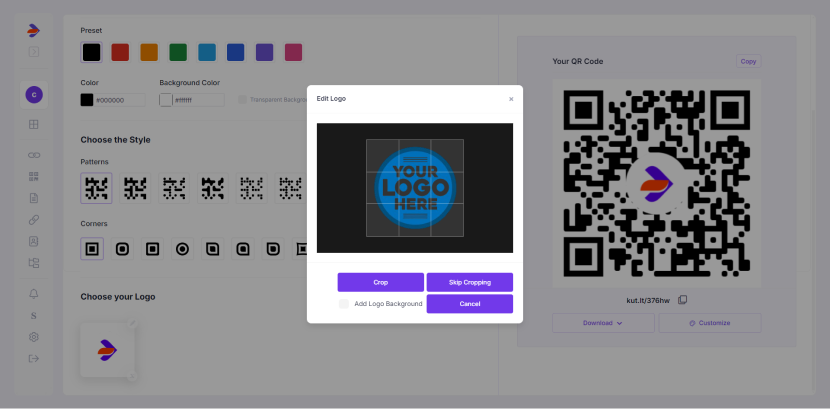This screenshot has width=830, height=409.
Task: Click the logo thumbnail under Choose your Logo
Action: 107,350
